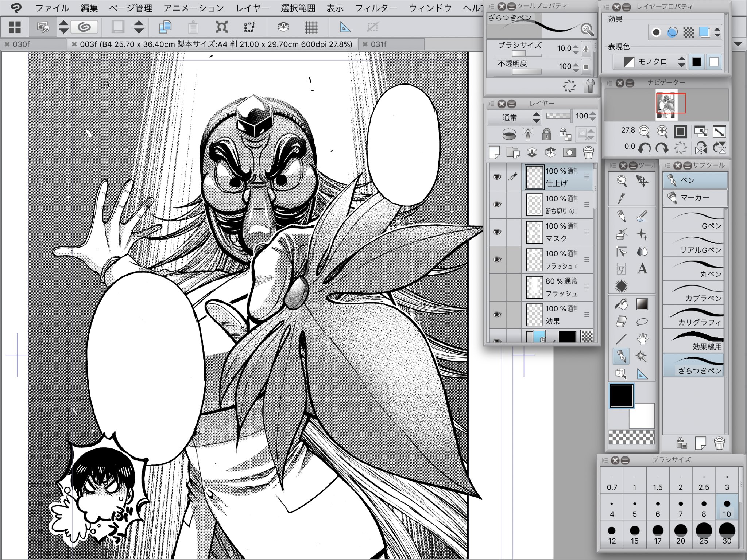The image size is (747, 560).
Task: Select the Eyedropper tool
Action: coord(622,198)
